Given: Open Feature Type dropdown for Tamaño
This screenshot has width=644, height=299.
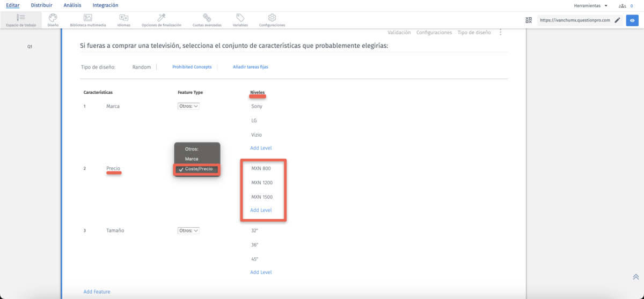Looking at the screenshot, I should click(x=188, y=230).
